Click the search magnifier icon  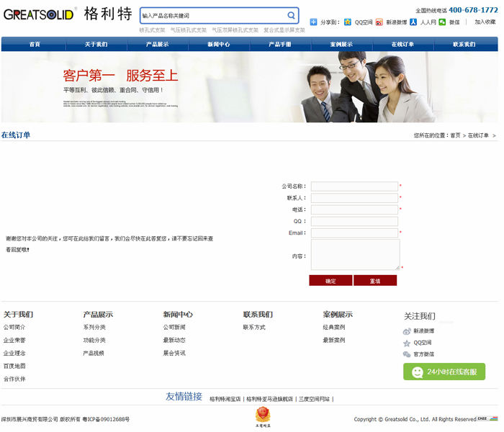291,15
